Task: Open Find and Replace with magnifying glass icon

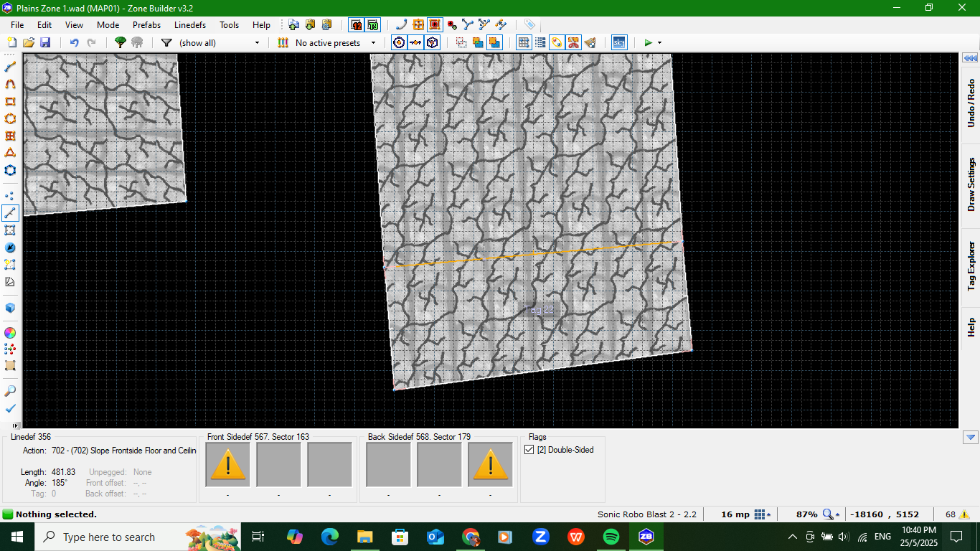Action: click(x=10, y=391)
